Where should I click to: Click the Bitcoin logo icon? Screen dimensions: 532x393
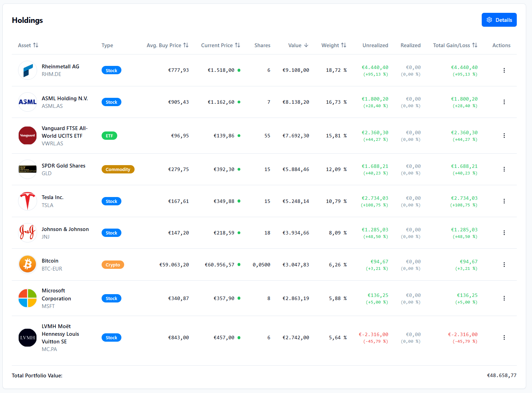tap(27, 265)
